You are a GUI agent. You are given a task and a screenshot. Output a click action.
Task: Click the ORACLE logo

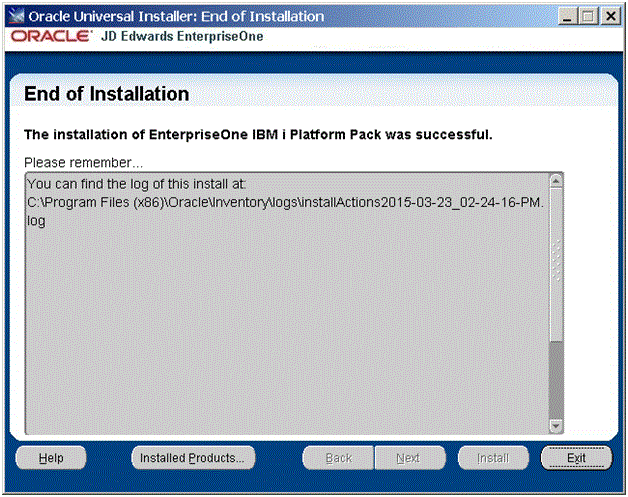[51, 36]
